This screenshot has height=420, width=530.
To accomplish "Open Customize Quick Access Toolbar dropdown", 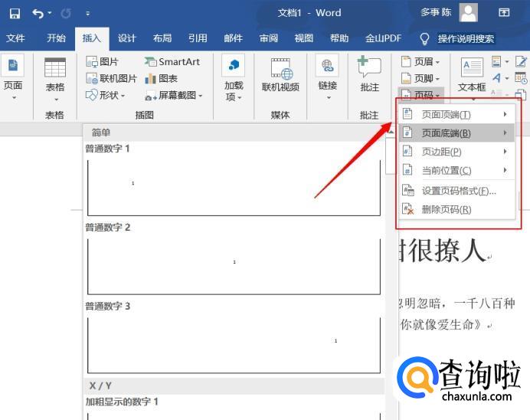I will (x=88, y=14).
